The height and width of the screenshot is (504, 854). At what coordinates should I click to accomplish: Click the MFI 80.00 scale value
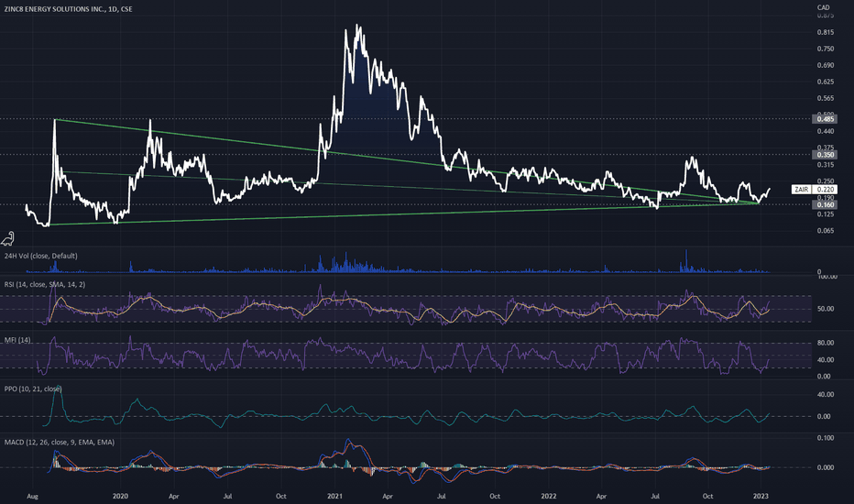pyautogui.click(x=826, y=343)
